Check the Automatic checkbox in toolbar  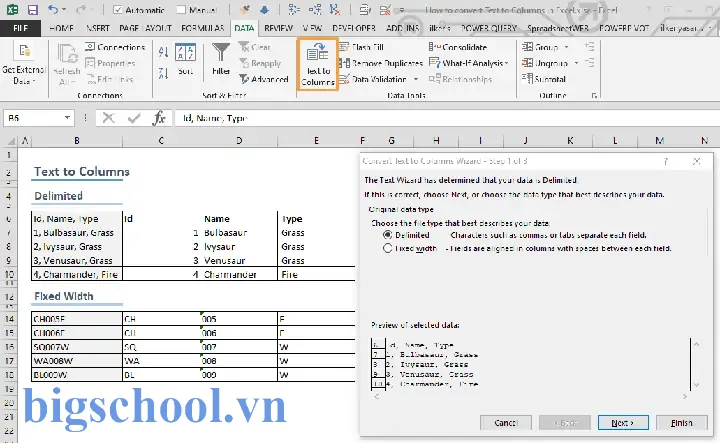(118, 10)
